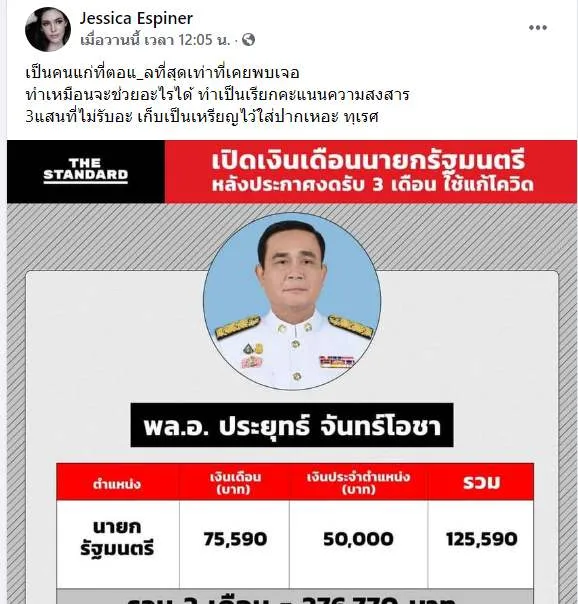The width and height of the screenshot is (578, 604).
Task: Click the นายกรัฐมนตรี table cell
Action: (x=117, y=538)
